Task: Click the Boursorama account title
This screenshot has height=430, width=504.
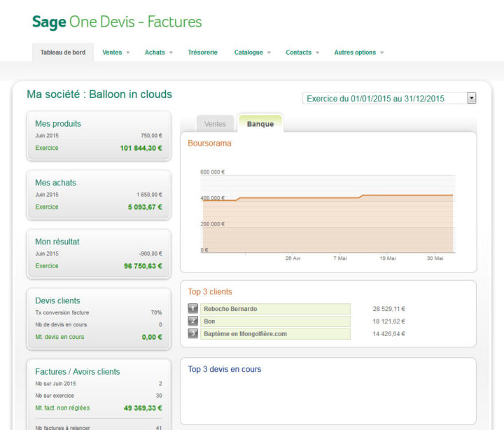Action: (x=209, y=144)
